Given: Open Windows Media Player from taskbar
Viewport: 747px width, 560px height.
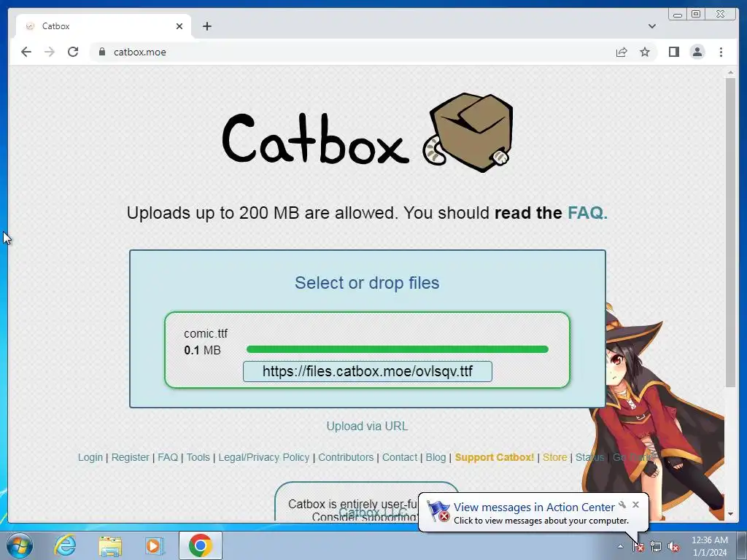Looking at the screenshot, I should (154, 545).
